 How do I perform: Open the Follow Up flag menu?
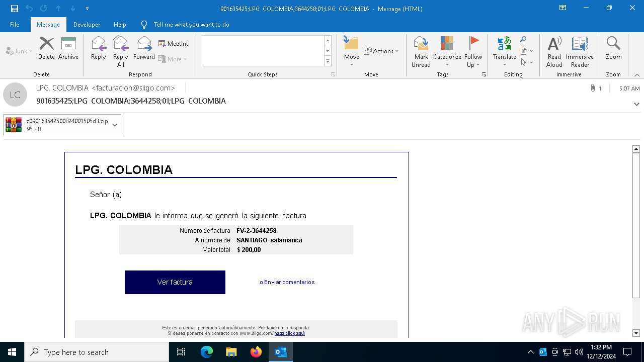point(473,52)
